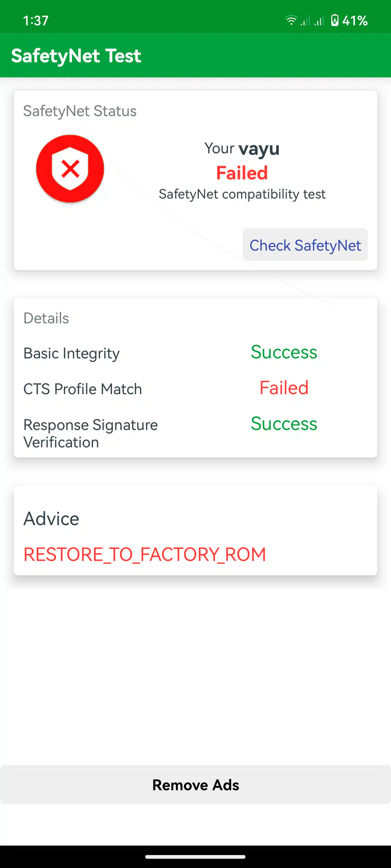Tap the vayu device name text

[x=259, y=149]
